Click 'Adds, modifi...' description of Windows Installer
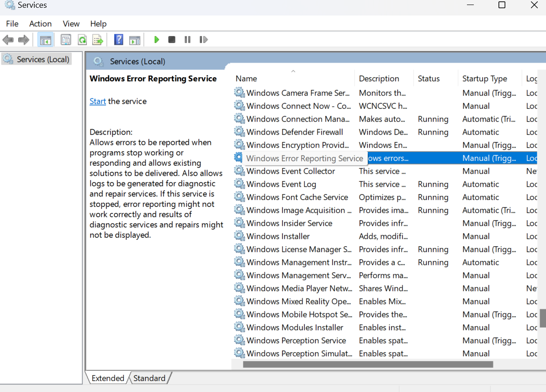 pos(383,236)
